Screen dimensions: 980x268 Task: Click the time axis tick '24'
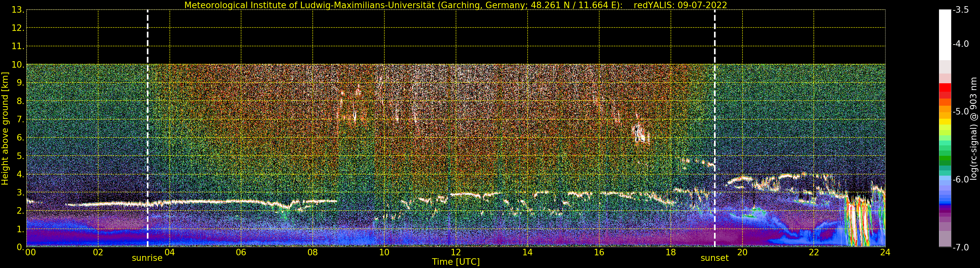(x=885, y=252)
